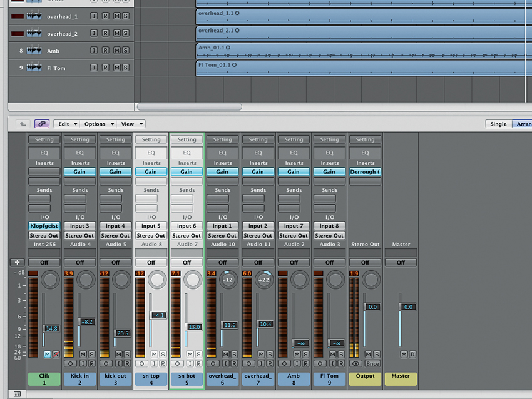This screenshot has height=399, width=532.
Task: Select the Amb_01.1 audio region
Action: click(364, 51)
